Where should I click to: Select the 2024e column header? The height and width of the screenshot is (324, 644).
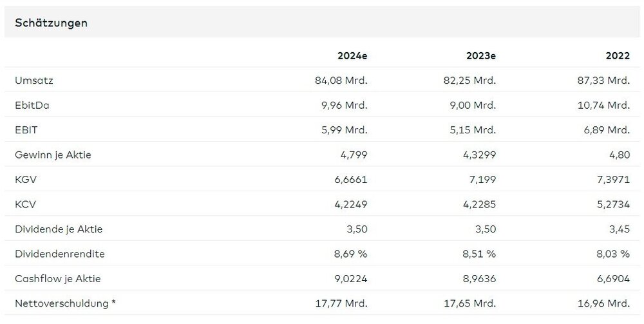click(352, 55)
